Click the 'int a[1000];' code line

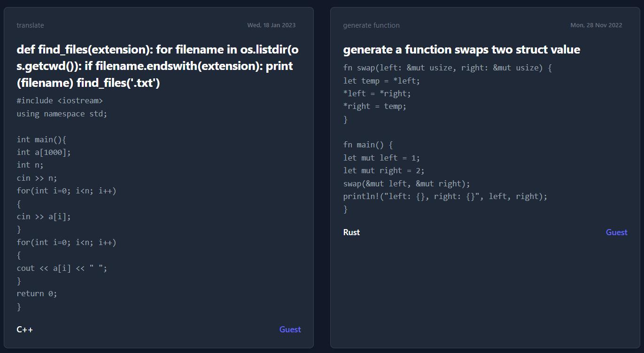(44, 152)
